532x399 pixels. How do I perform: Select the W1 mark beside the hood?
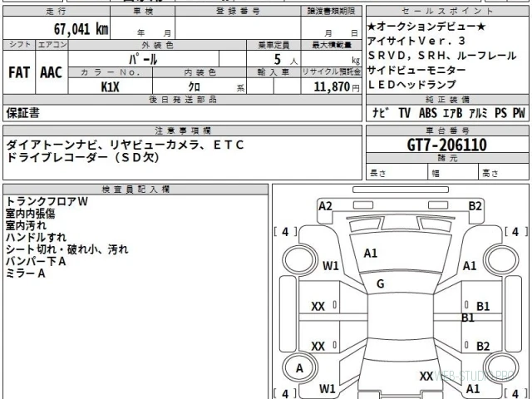(x=331, y=265)
